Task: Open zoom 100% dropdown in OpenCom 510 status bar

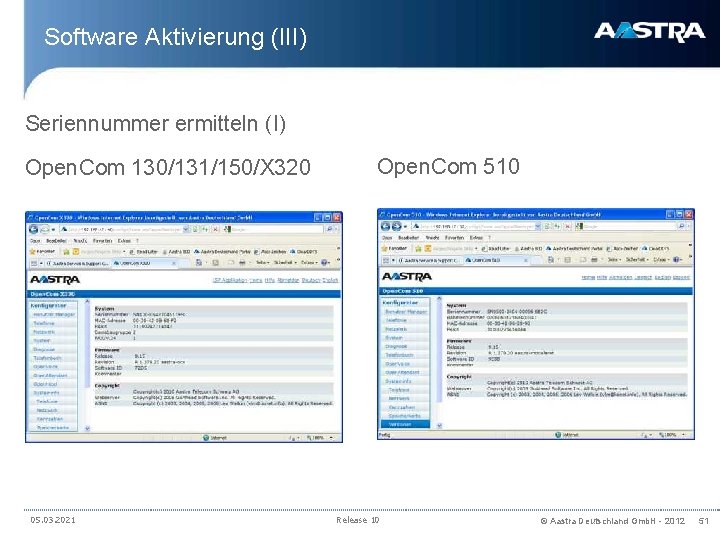Action: click(x=684, y=434)
